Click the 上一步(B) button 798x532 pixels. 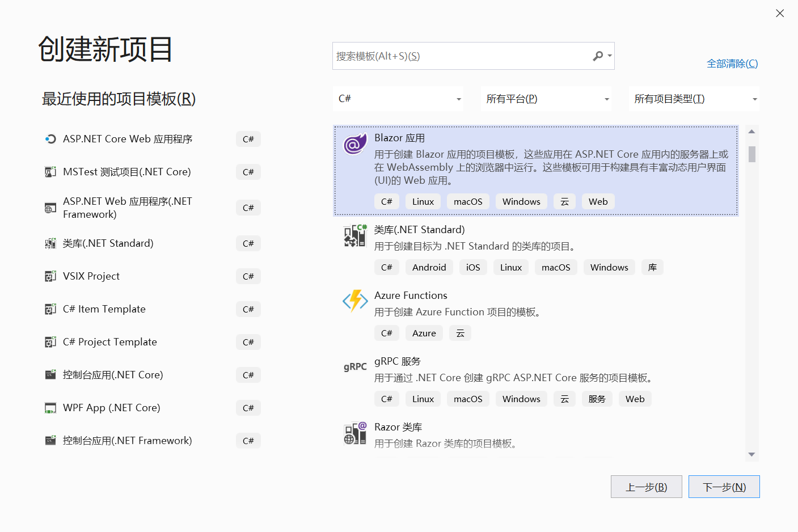pos(646,486)
